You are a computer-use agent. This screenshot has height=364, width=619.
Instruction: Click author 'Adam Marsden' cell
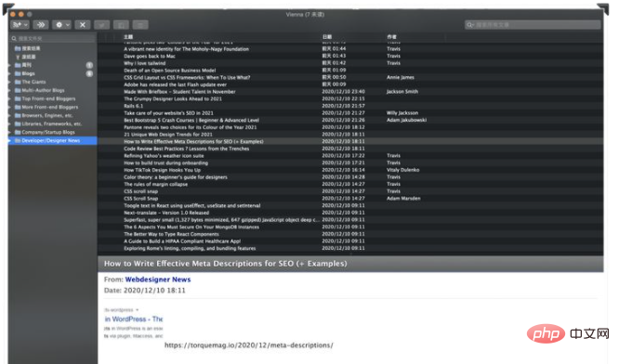point(403,199)
